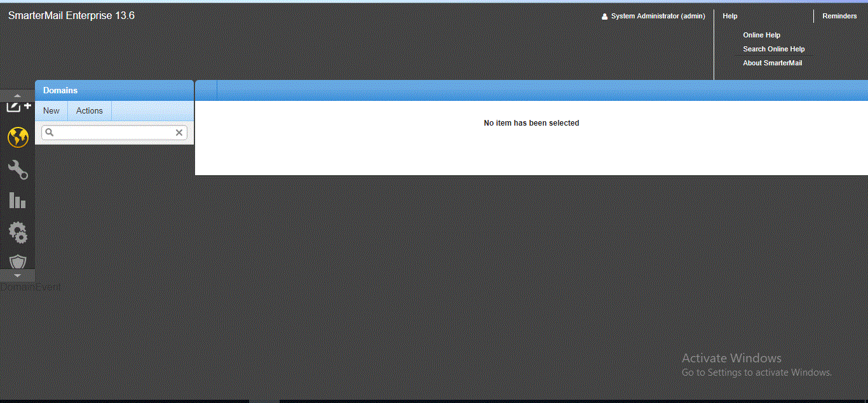Image resolution: width=868 pixels, height=403 pixels.
Task: Open the Help menu
Action: pyautogui.click(x=730, y=16)
